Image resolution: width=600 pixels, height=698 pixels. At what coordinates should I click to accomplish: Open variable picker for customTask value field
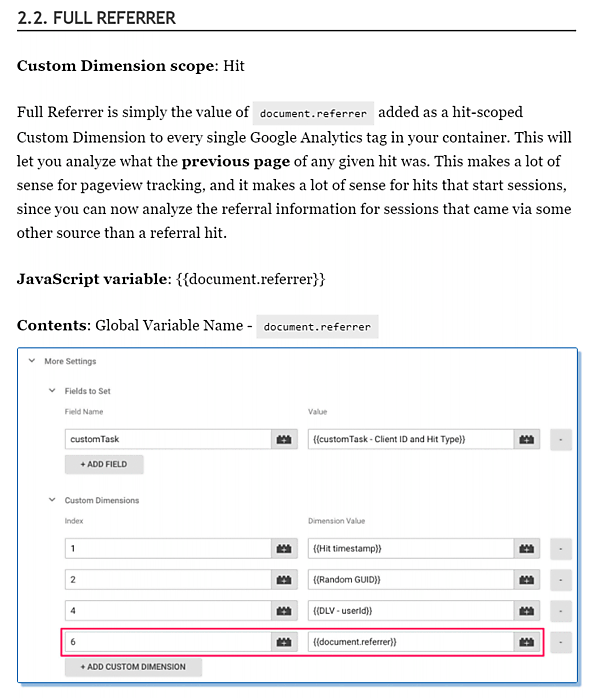click(x=527, y=439)
